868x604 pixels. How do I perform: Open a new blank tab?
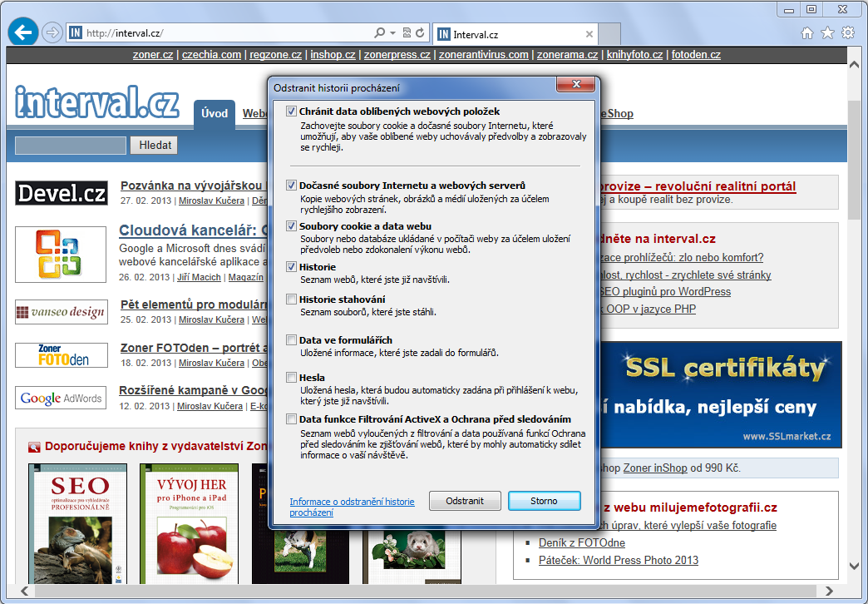pyautogui.click(x=609, y=34)
